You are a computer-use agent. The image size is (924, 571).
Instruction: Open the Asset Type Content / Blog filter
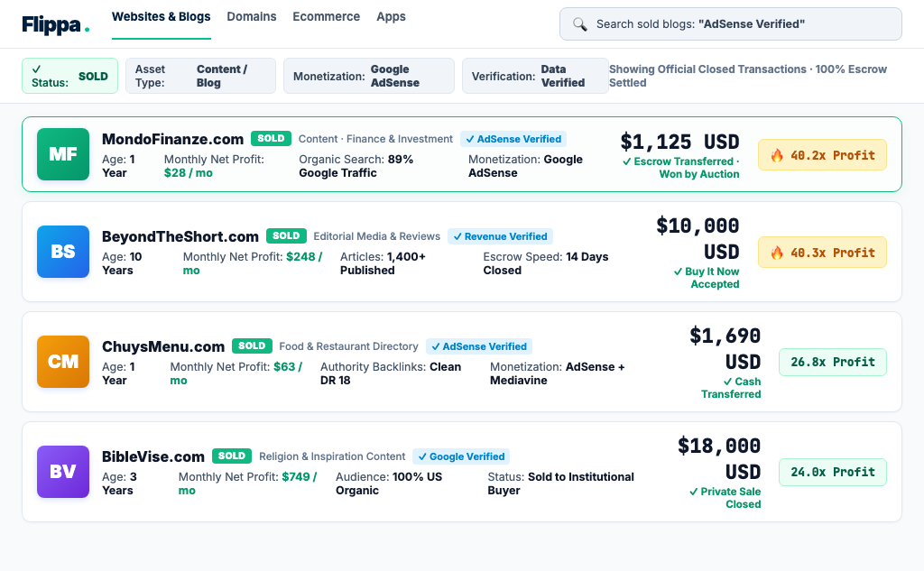click(x=200, y=76)
